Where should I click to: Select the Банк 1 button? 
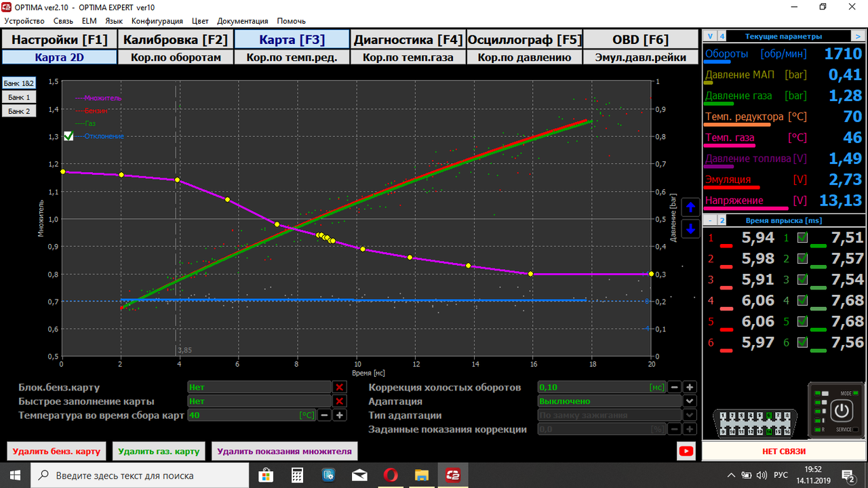(19, 97)
